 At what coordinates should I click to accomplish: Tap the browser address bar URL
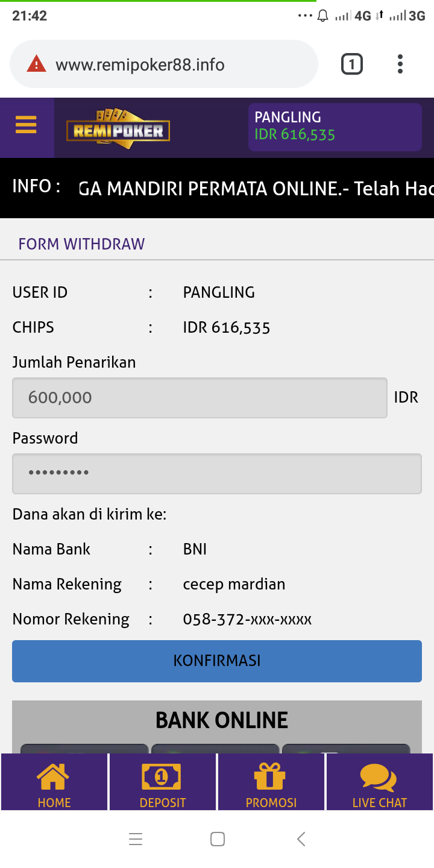140,64
